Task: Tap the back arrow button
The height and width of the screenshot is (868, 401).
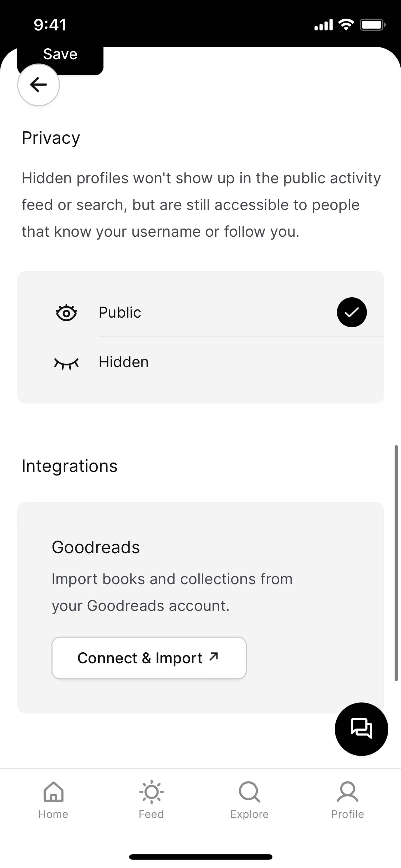Action: [x=38, y=85]
